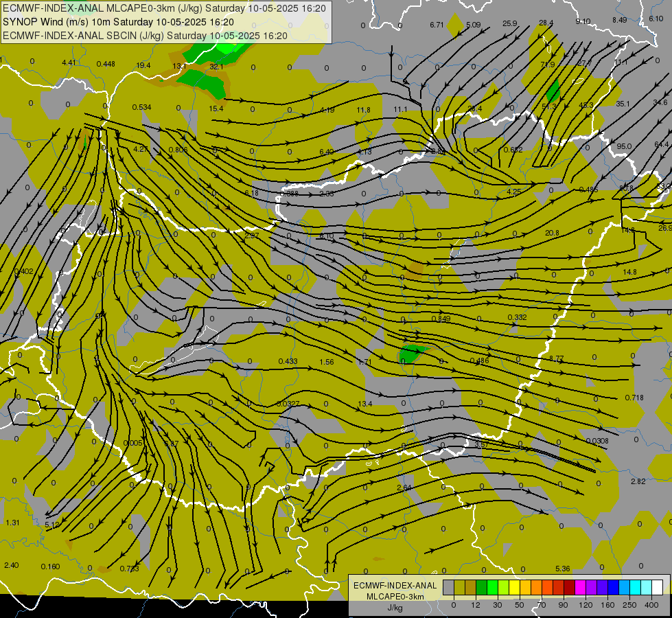This screenshot has height=618, width=672.
Task: Click the map value 32.1
Action: [216, 67]
